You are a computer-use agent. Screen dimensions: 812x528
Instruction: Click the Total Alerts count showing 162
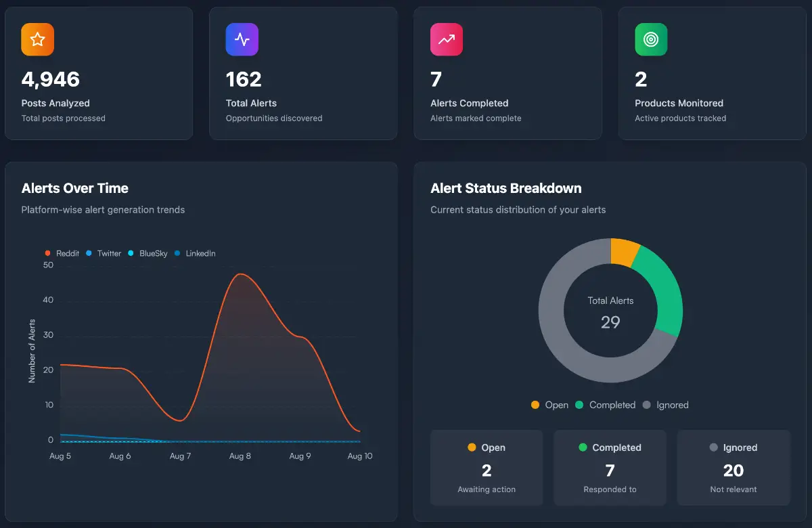(x=244, y=79)
